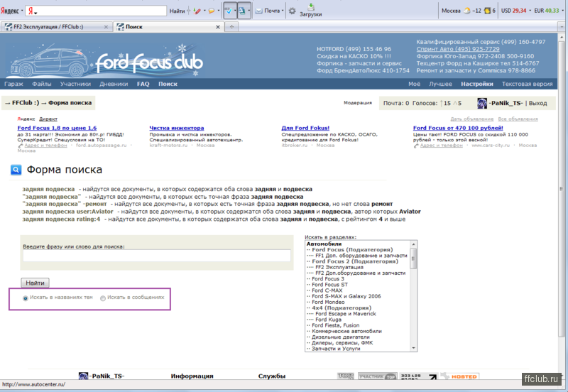Image resolution: width=568 pixels, height=392 pixels.
Task: Open Почта mail envelope icon
Action: (258, 11)
